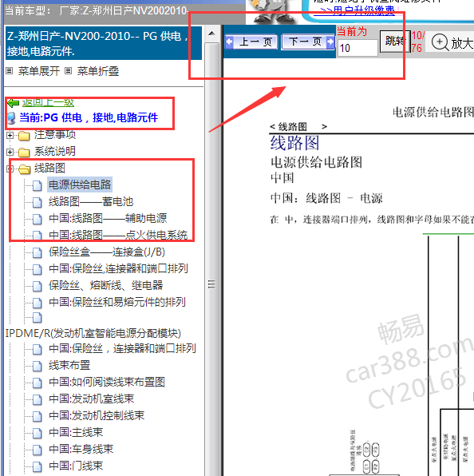The width and height of the screenshot is (474, 476).
Task: Click the icon beside 当前:PG 供电 label
Action: coord(11,118)
